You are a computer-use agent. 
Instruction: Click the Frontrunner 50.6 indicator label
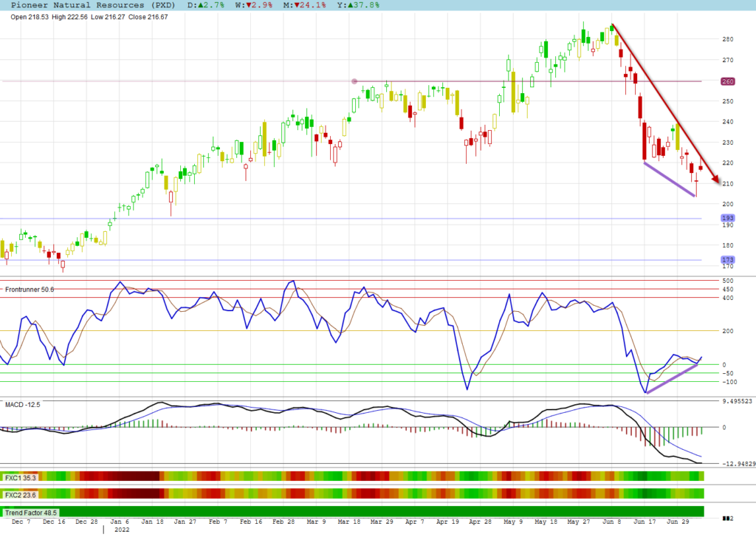30,290
